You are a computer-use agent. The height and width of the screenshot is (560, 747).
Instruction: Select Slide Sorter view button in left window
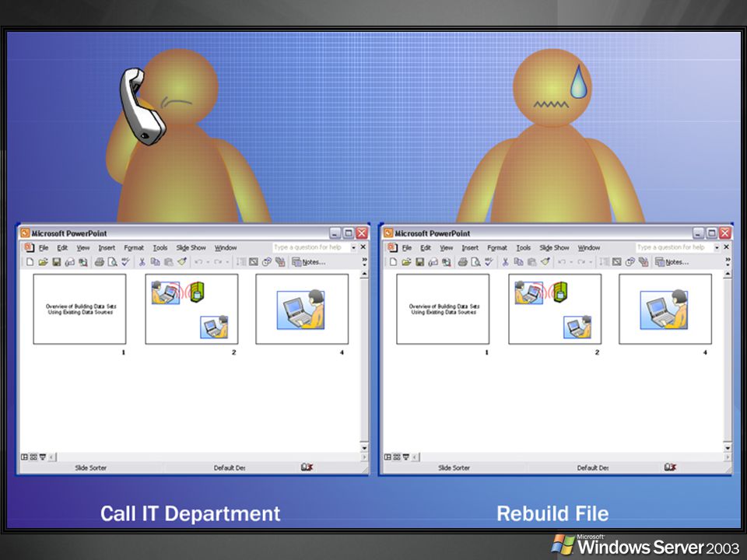(x=33, y=457)
